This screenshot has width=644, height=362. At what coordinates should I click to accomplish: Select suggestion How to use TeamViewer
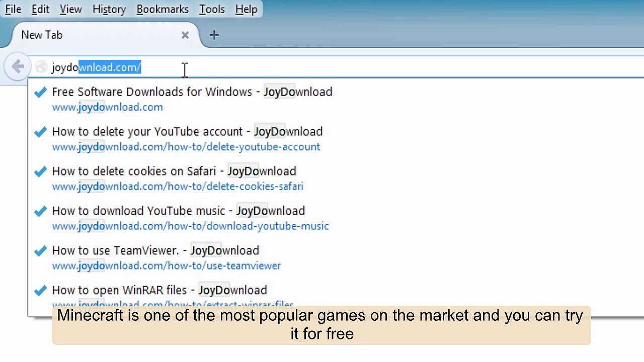155,251
